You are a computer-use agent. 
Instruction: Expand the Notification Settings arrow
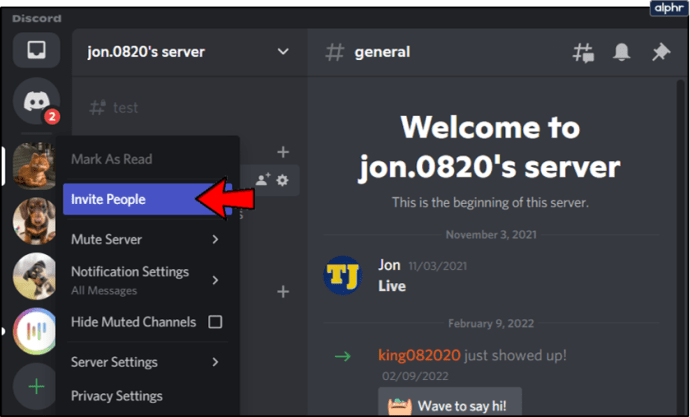[215, 280]
